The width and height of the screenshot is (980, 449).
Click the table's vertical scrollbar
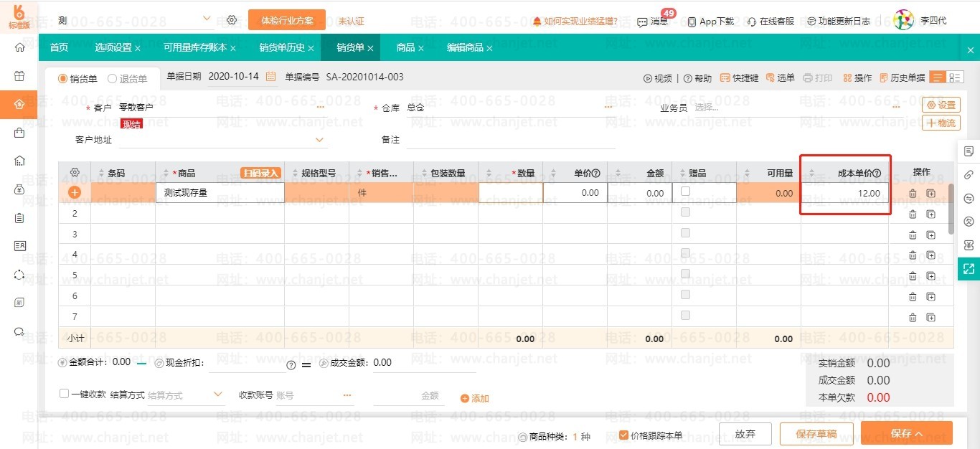point(951,208)
